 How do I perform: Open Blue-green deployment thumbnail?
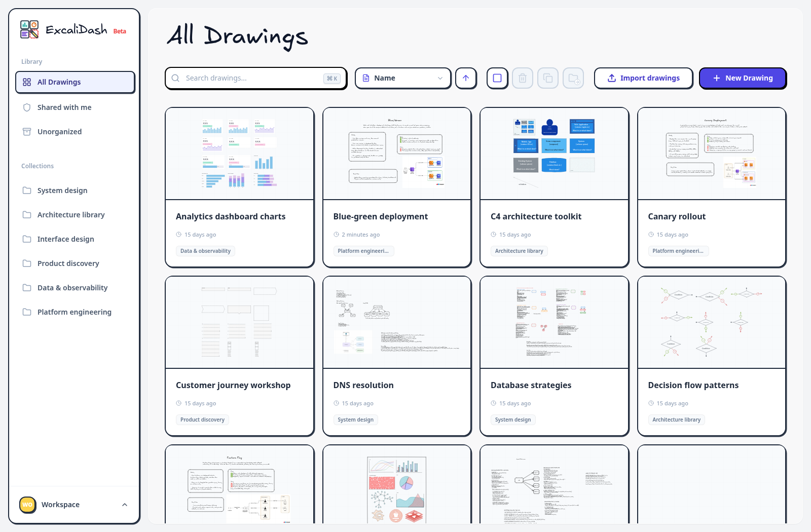tap(397, 154)
